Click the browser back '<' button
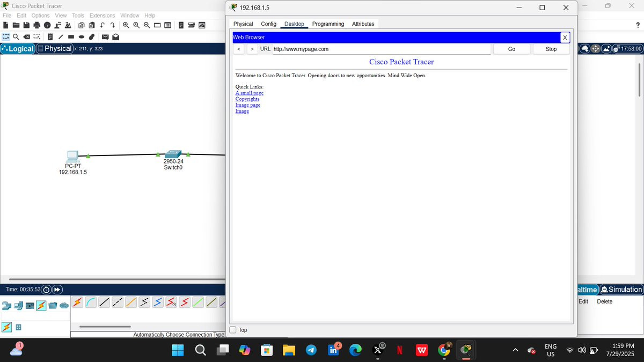Screen dimensions: 644x362 [x=239, y=49]
